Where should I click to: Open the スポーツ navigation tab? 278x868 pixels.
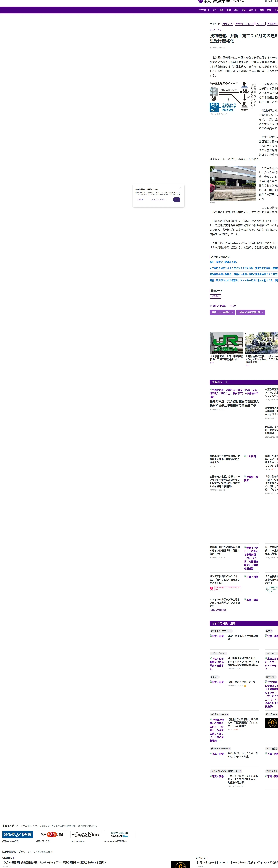point(252,10)
